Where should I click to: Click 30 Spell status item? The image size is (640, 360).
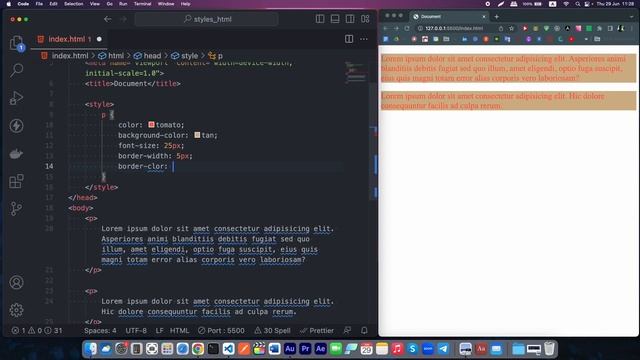tap(272, 330)
